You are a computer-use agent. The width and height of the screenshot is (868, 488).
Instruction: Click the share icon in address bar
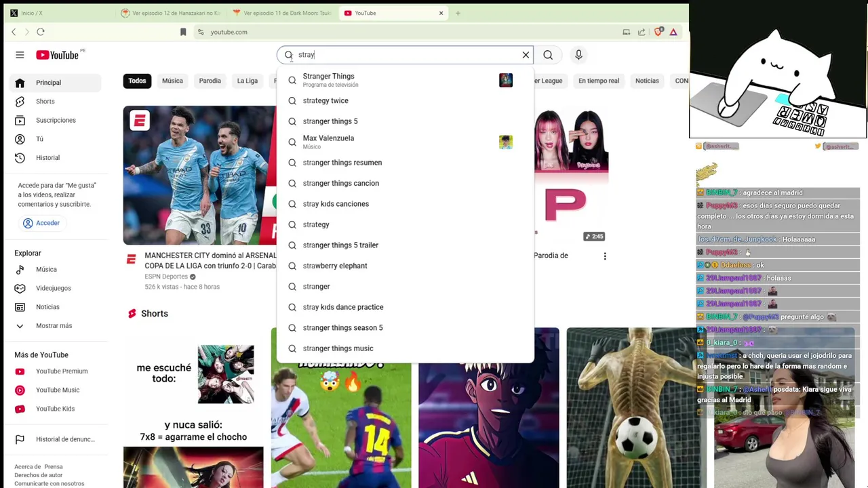coord(642,32)
